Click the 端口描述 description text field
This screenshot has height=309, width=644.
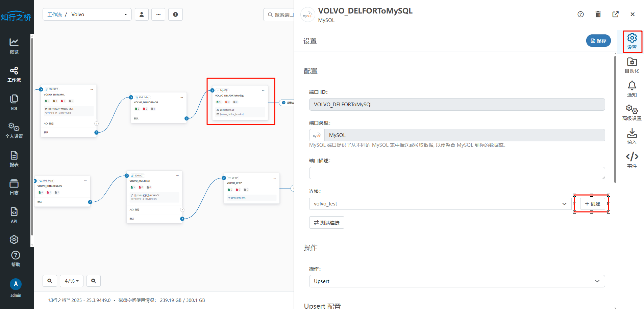click(x=456, y=173)
